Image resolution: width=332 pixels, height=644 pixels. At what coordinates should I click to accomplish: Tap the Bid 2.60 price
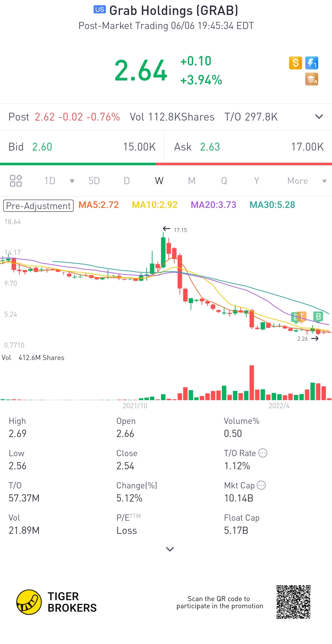pyautogui.click(x=42, y=147)
